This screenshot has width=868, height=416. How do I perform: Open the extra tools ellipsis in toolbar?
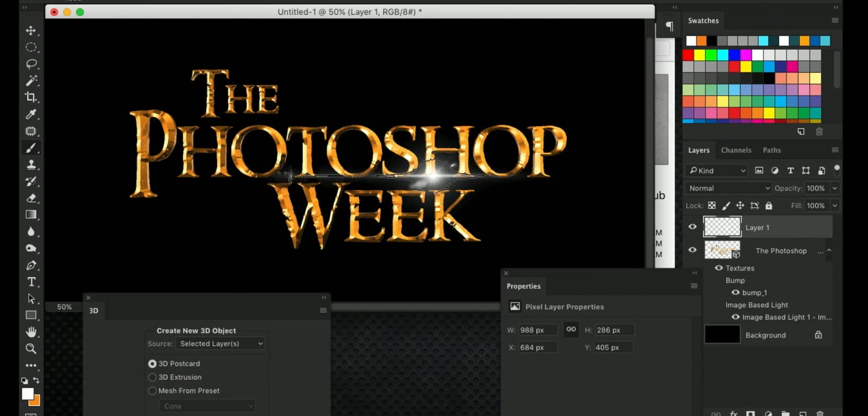31,365
